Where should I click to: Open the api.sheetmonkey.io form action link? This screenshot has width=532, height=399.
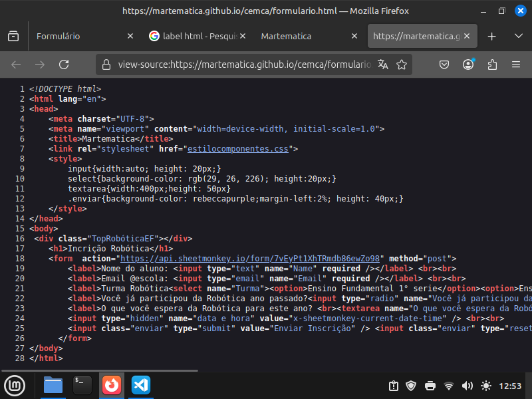pos(250,259)
